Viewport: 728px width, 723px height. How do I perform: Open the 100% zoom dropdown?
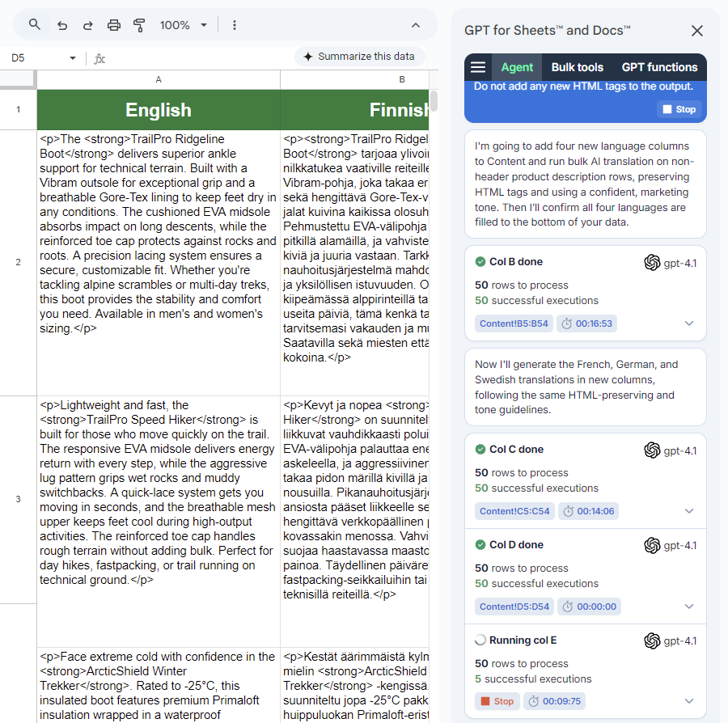[x=184, y=25]
